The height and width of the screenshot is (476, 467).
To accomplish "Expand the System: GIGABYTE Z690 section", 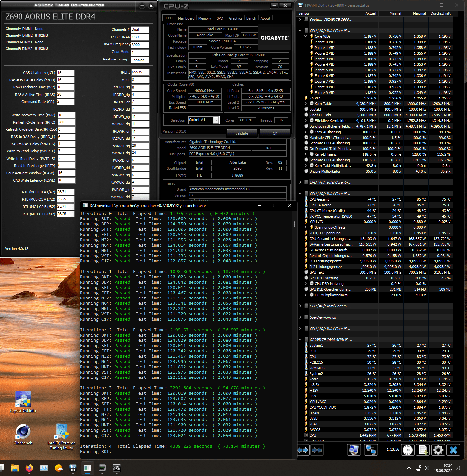I will pyautogui.click(x=300, y=20).
